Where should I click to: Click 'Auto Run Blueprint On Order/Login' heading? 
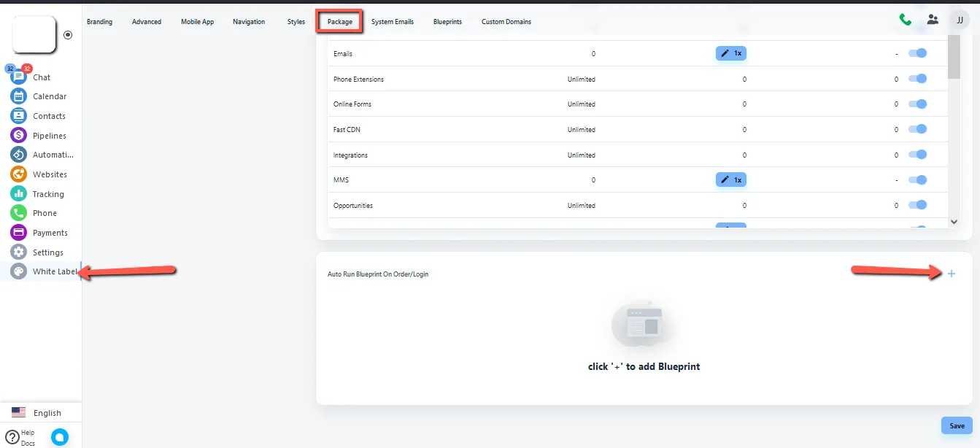pyautogui.click(x=378, y=274)
